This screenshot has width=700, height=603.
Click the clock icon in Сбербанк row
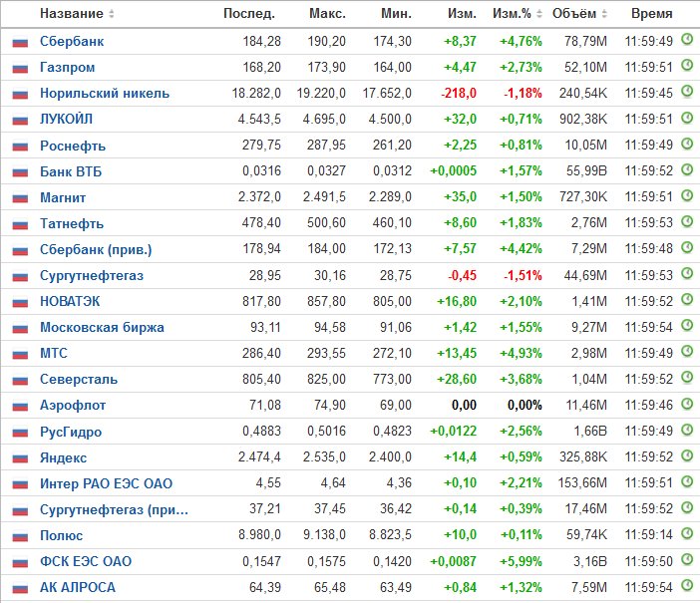tap(687, 40)
